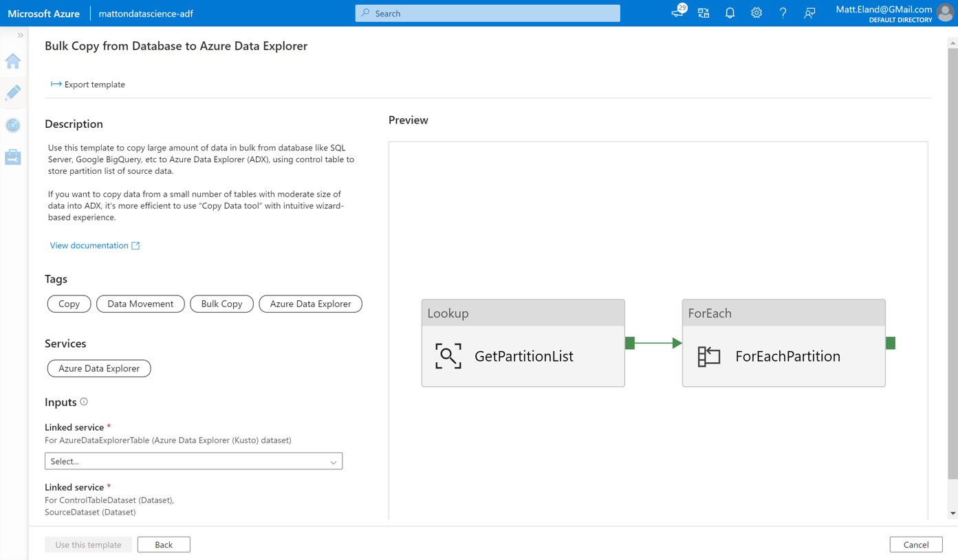
Task: Open the Monitor gauge icon
Action: pos(13,125)
